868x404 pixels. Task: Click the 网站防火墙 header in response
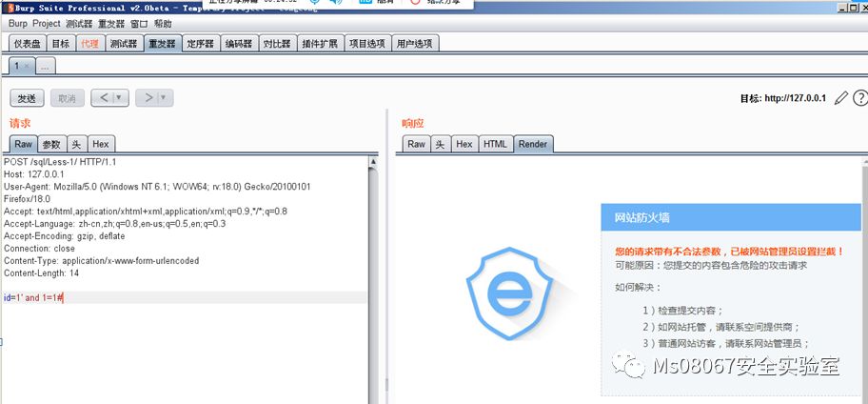[642, 218]
